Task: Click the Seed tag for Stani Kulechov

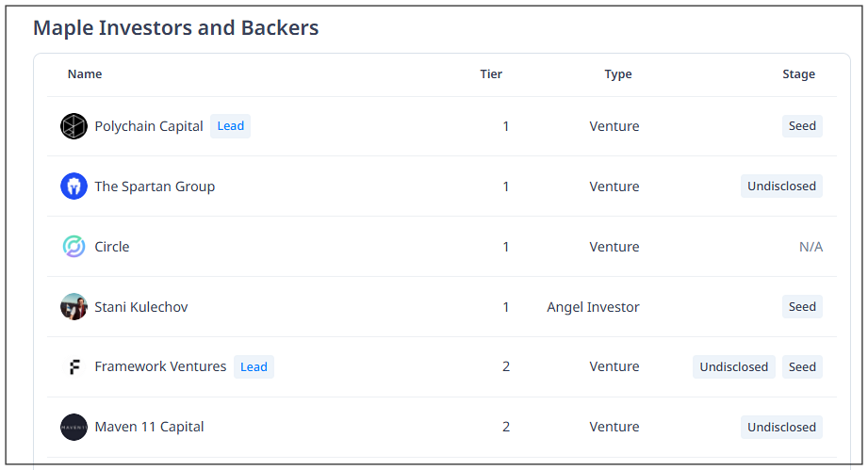Action: tap(802, 307)
